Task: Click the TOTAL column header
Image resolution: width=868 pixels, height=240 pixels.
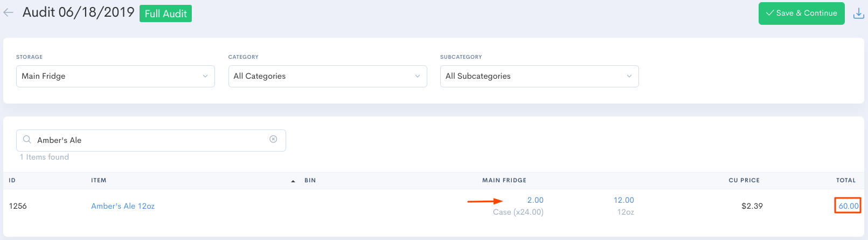Action: pyautogui.click(x=845, y=180)
